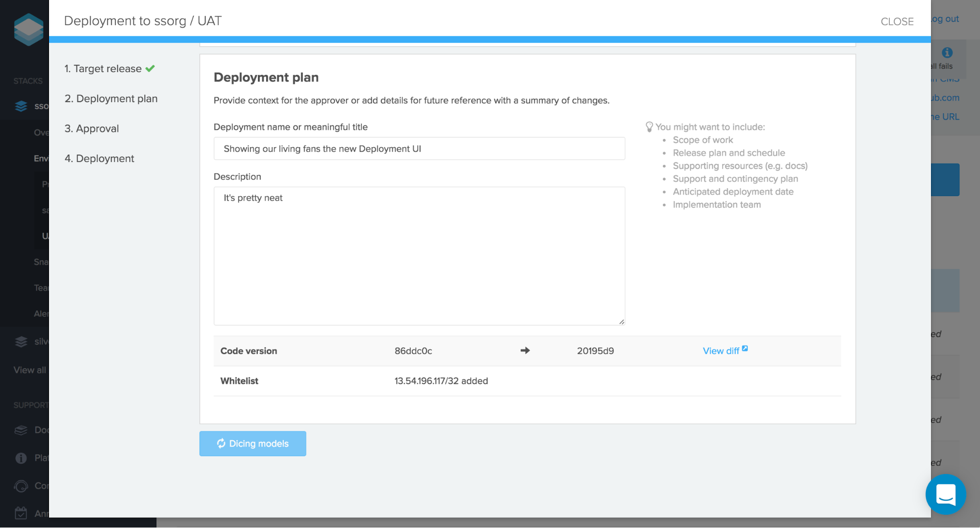Open Platform info via the info icon
The image size is (980, 528).
tap(21, 458)
